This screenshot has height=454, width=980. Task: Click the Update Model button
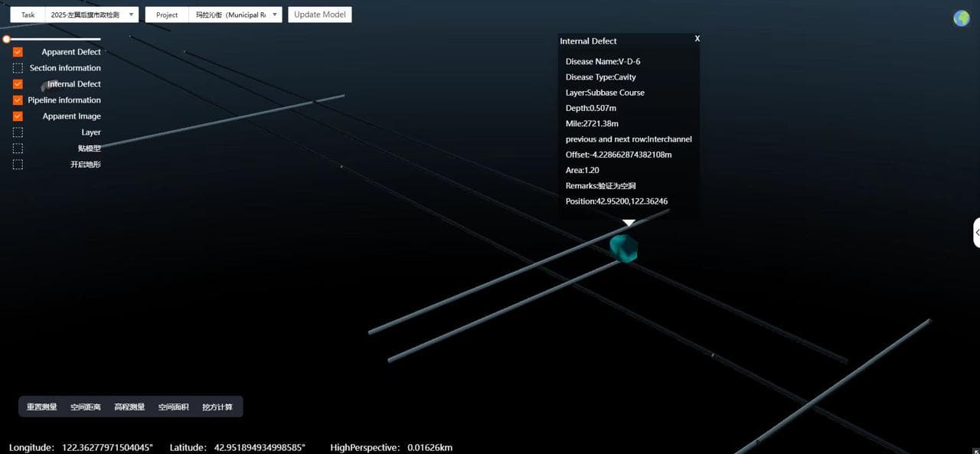coord(320,15)
